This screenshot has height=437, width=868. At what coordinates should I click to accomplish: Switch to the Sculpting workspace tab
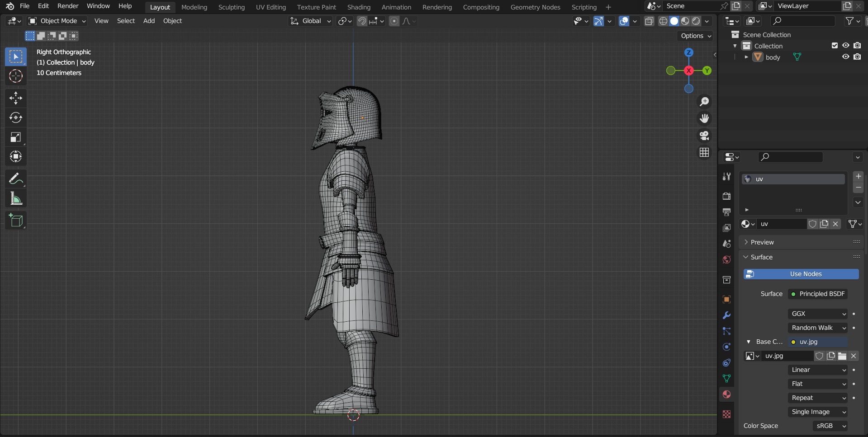[232, 7]
